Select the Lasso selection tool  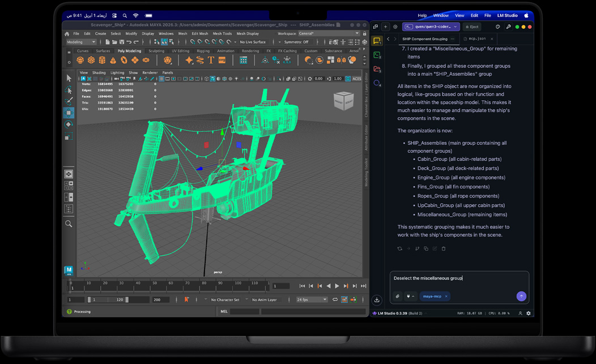point(69,91)
